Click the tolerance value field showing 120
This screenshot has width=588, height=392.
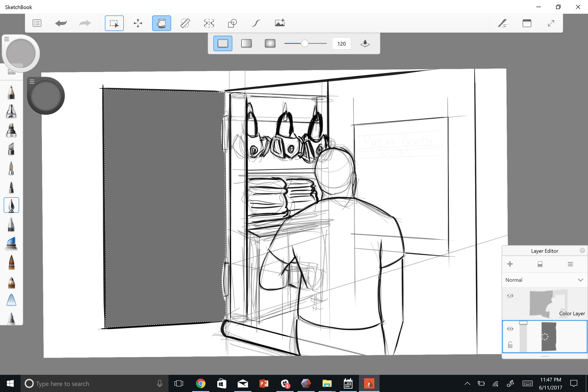[341, 43]
